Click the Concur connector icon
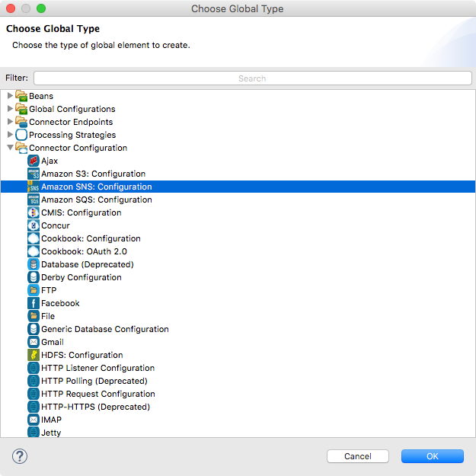476x476 pixels. coord(34,225)
